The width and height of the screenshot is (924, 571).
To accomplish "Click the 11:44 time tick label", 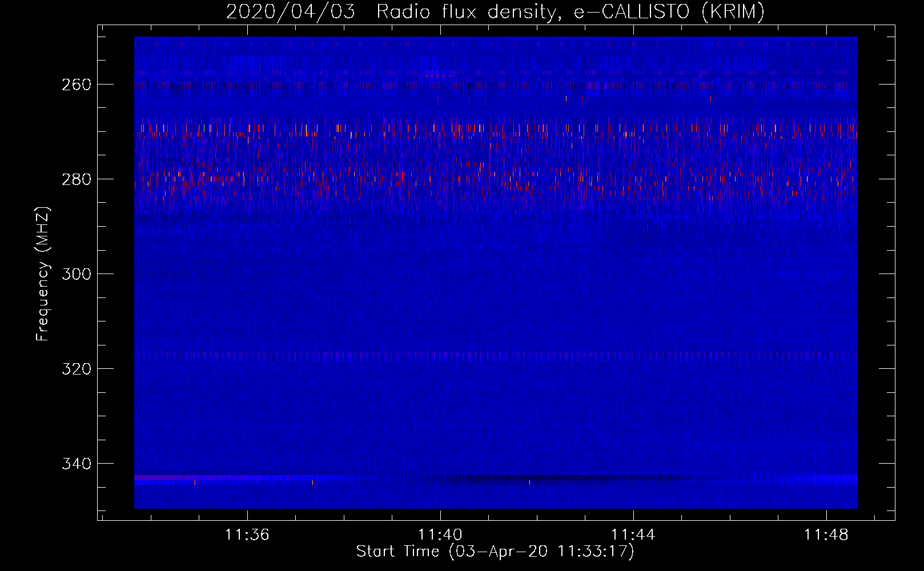I will 633,534.
